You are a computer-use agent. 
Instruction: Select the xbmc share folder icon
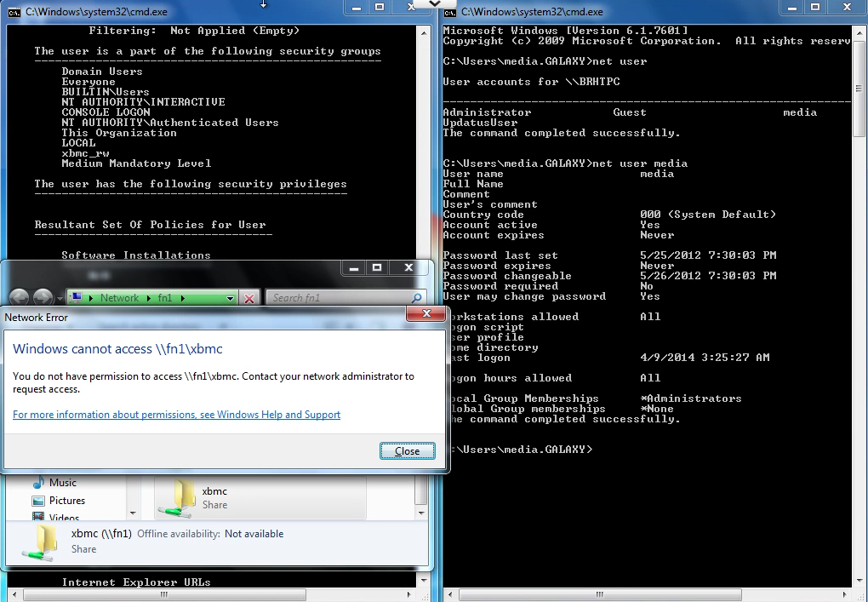177,497
